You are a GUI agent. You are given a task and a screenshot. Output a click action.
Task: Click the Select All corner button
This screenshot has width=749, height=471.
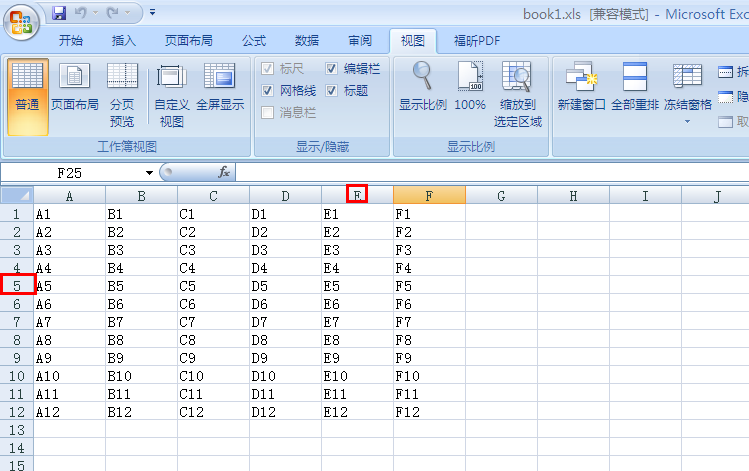(17, 195)
